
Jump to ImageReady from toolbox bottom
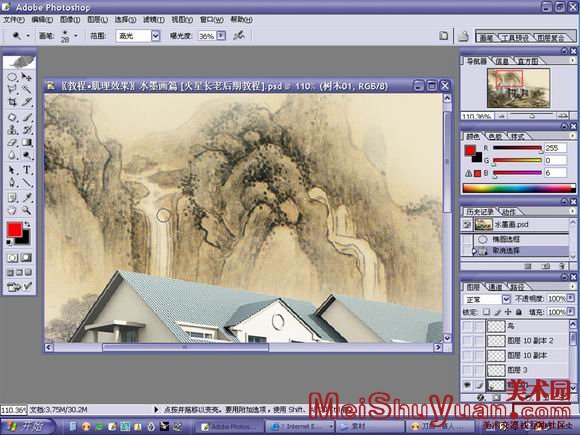pos(14,287)
